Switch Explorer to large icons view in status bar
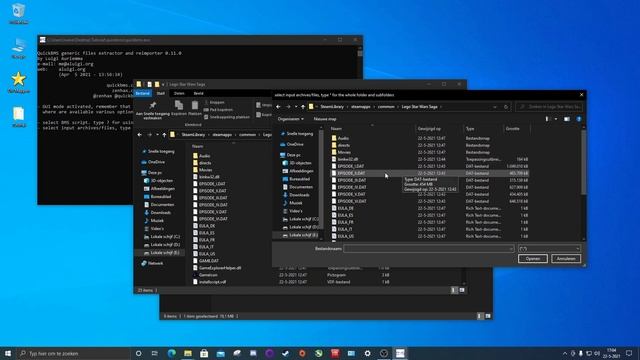This screenshot has width=640, height=360. coord(462,290)
